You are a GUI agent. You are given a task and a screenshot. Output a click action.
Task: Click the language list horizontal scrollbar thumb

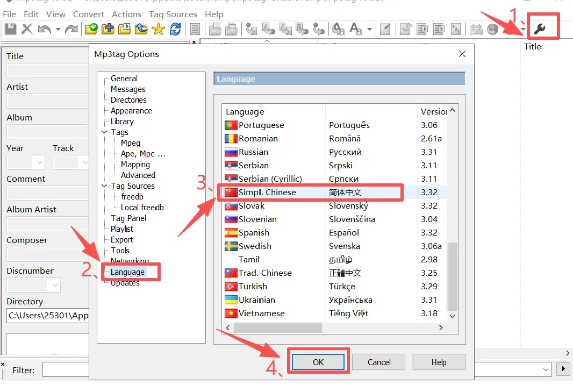278,327
